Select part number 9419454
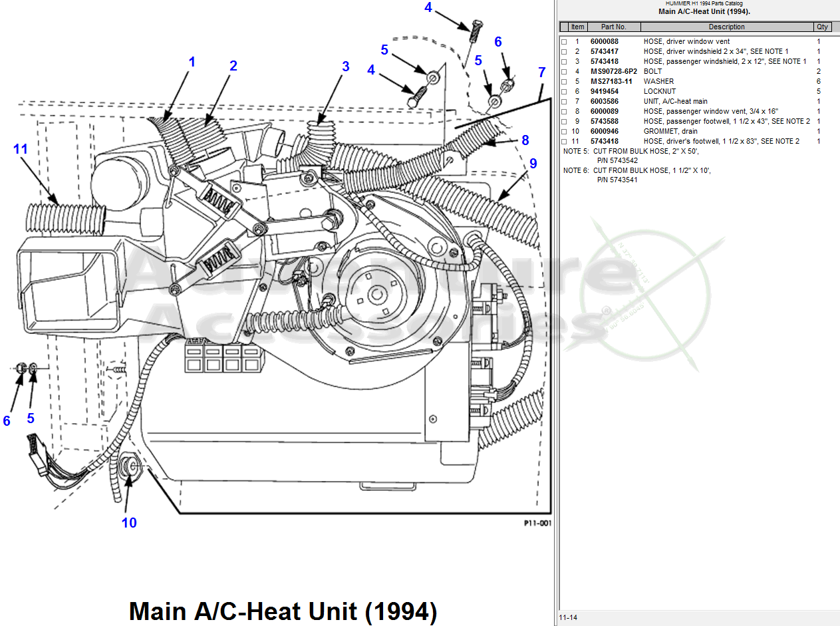 click(x=604, y=92)
